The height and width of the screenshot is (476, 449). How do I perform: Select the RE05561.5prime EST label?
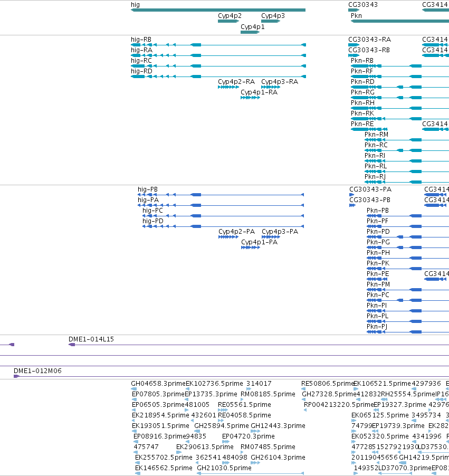click(x=244, y=405)
